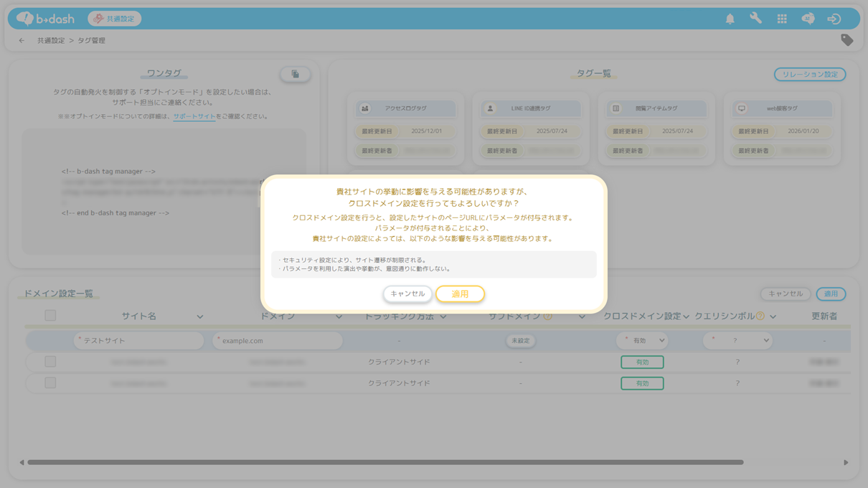Check the first domain row checkbox

[50, 362]
